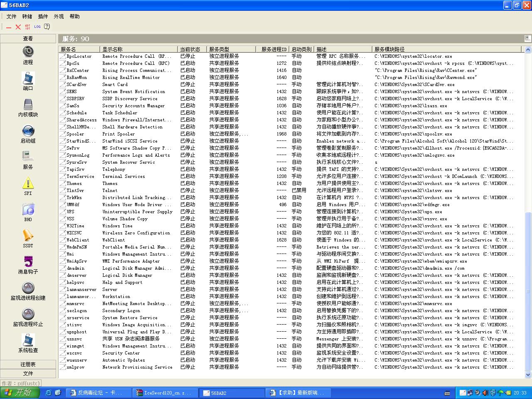Image resolution: width=532 pixels, height=399 pixels.
Task: Select the RsCCenter service row
Action: [x=290, y=70]
